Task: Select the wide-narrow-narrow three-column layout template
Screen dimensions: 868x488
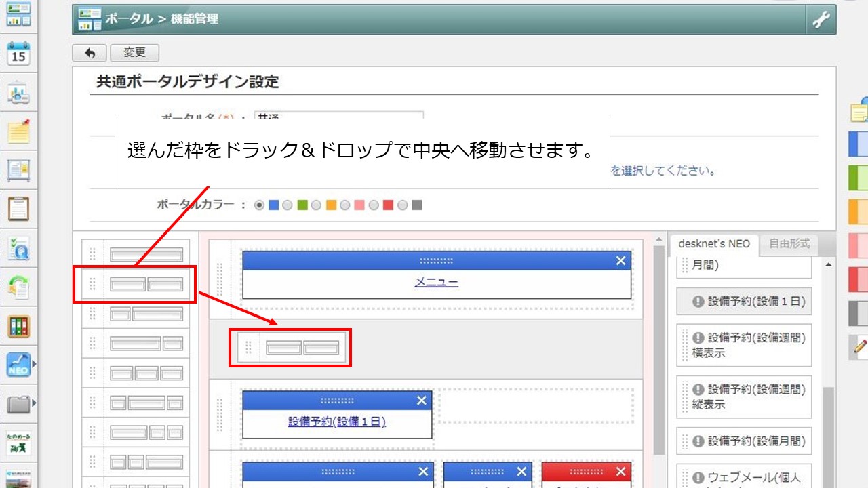Action: (x=136, y=432)
